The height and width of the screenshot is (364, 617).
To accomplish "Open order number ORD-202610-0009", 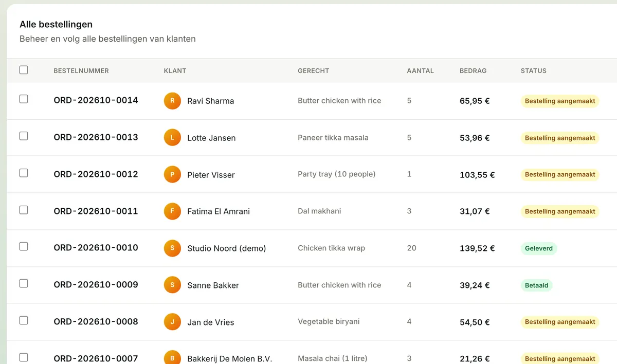I will [96, 285].
